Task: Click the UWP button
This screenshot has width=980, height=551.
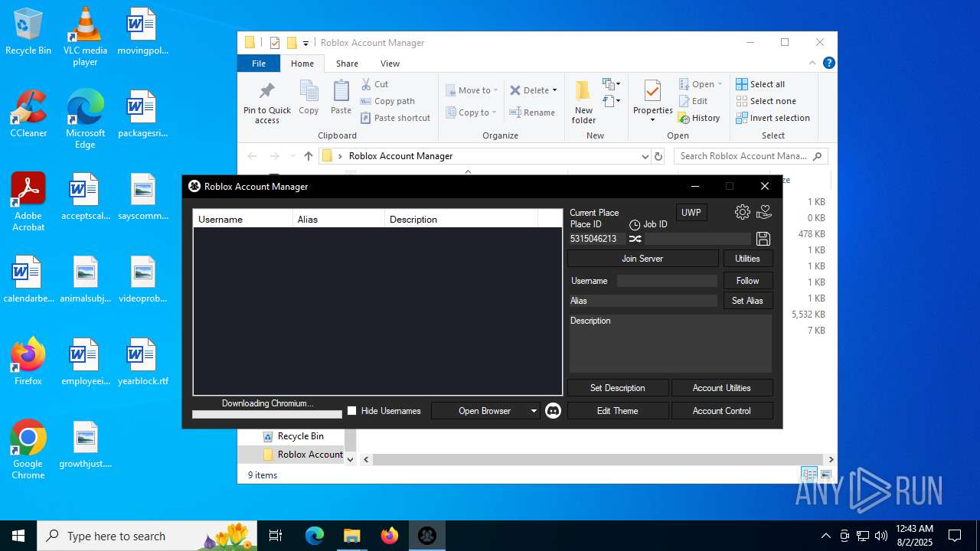Action: [691, 213]
